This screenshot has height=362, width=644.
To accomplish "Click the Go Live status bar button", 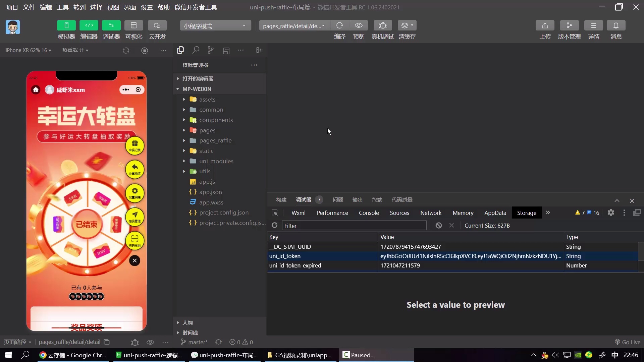I will pos(627,342).
